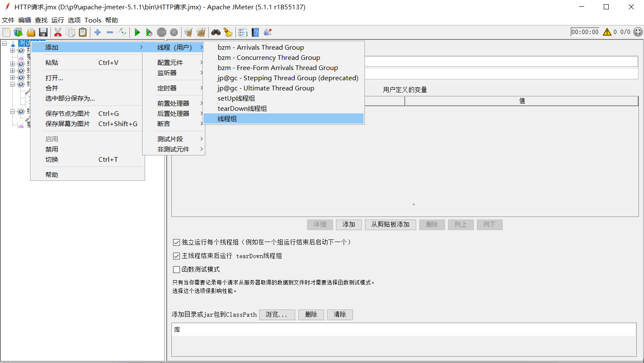Choose 禁用 in the context menu

(87, 149)
